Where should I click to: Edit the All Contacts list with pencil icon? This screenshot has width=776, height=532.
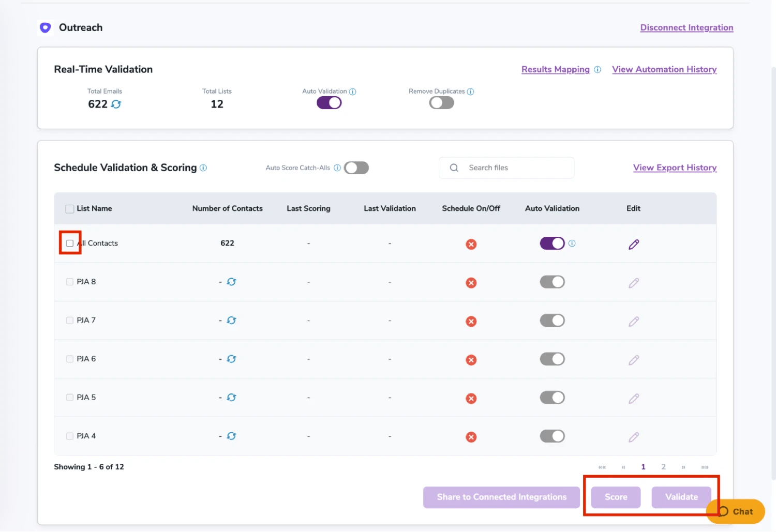633,244
